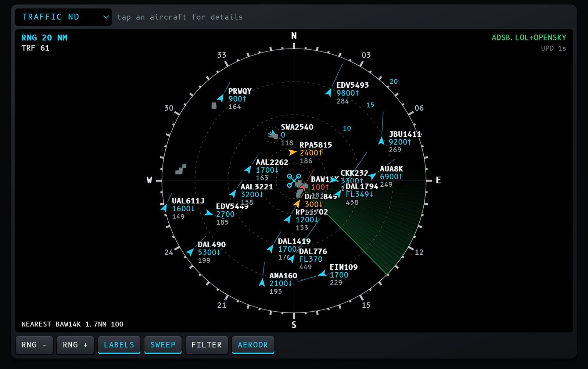Click the 5300↓ altitude under DAL490
This screenshot has height=369, width=588.
click(x=209, y=252)
